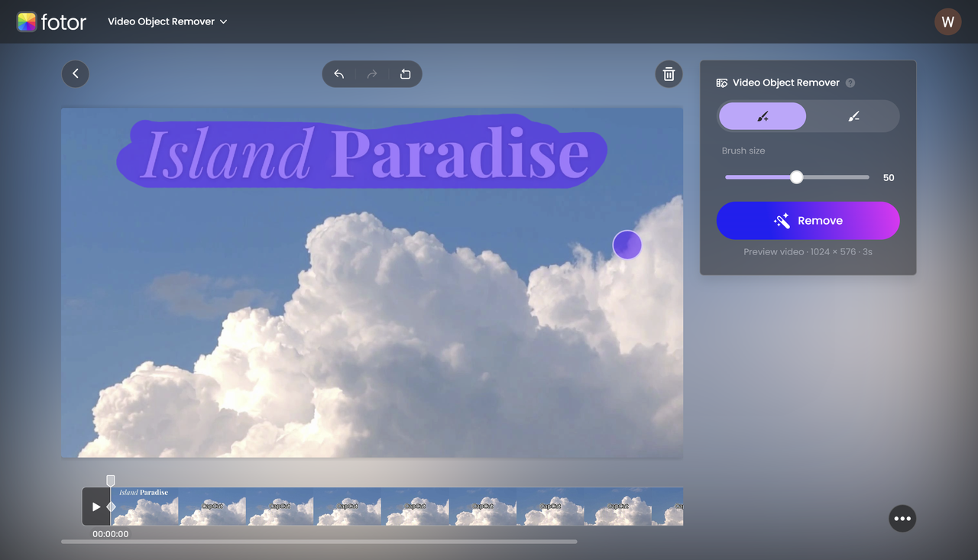
Task: Open the more options ellipsis menu
Action: 902,518
